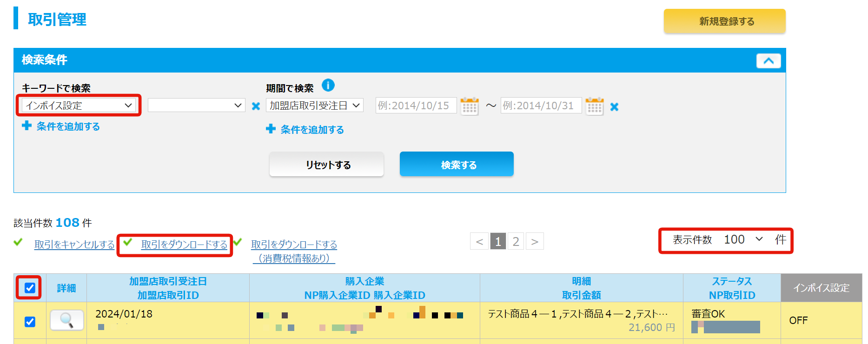
Task: Click the 新規登録する button
Action: tap(724, 21)
